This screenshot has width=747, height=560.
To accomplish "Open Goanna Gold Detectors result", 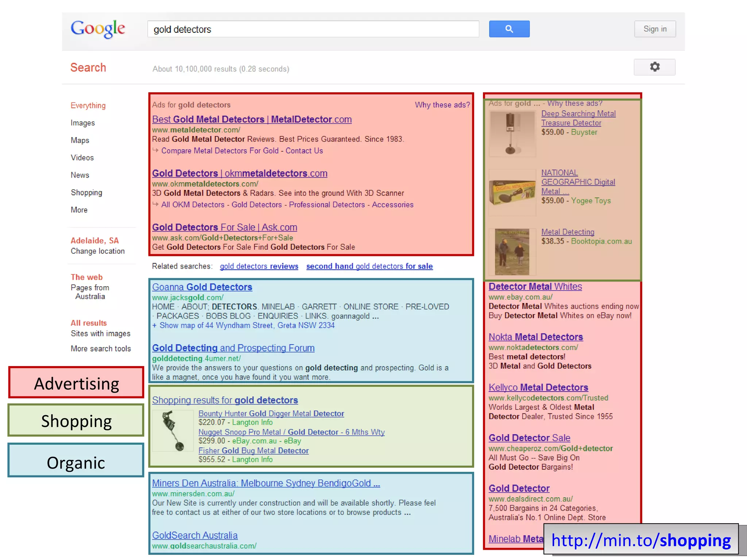I will 202,287.
